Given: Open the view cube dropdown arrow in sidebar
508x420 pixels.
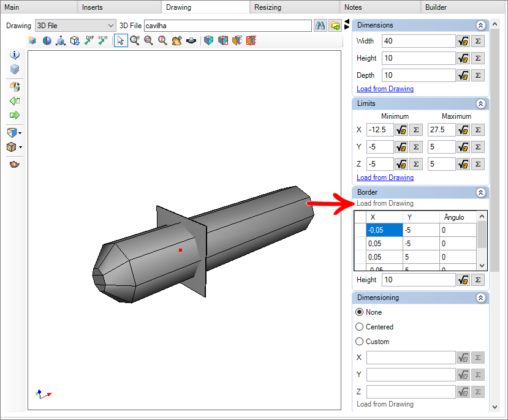Looking at the screenshot, I should tap(20, 133).
